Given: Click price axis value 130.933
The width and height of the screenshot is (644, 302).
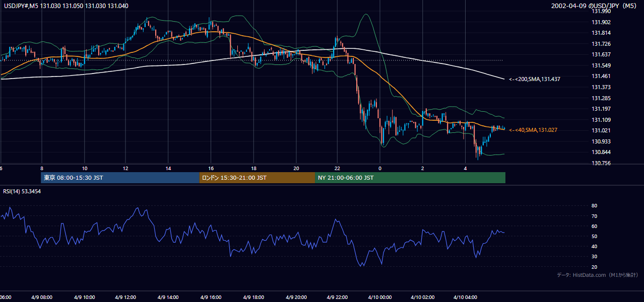Looking at the screenshot, I should [602, 142].
